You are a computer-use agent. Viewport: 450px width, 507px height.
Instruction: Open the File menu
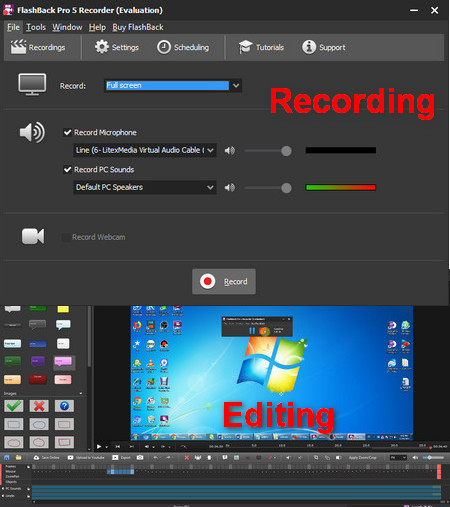[x=13, y=27]
